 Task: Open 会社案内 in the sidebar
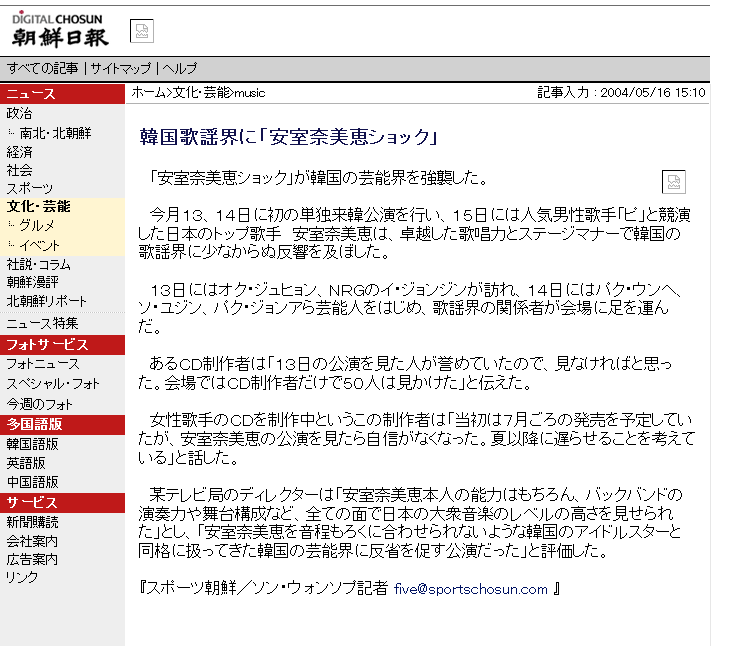32,541
